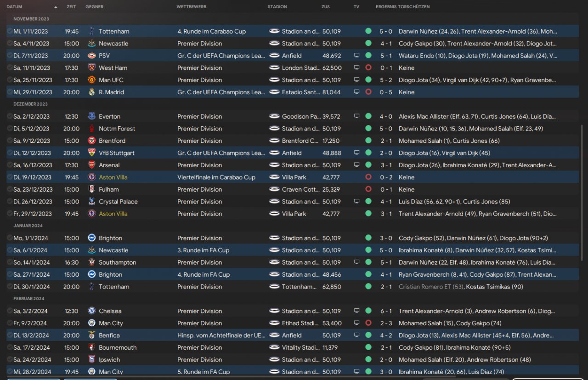Open the Brighton opponent link on 1/1/2024
The width and height of the screenshot is (588, 380).
110,238
